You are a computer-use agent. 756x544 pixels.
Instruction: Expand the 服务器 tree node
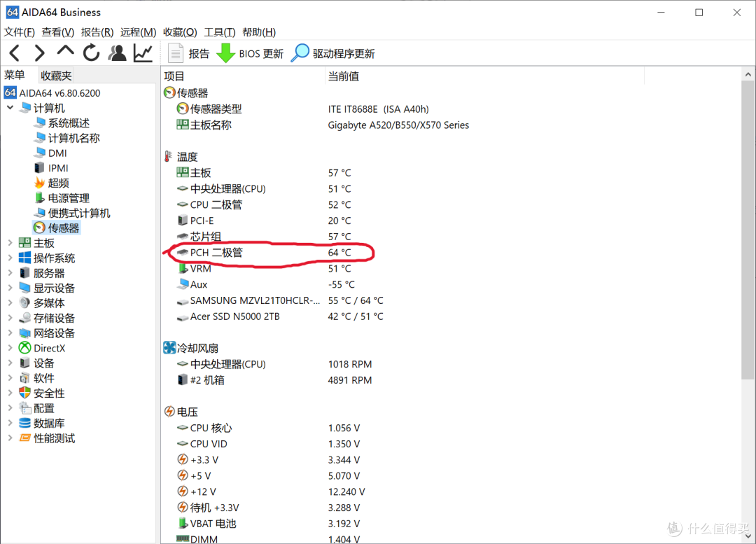point(10,272)
